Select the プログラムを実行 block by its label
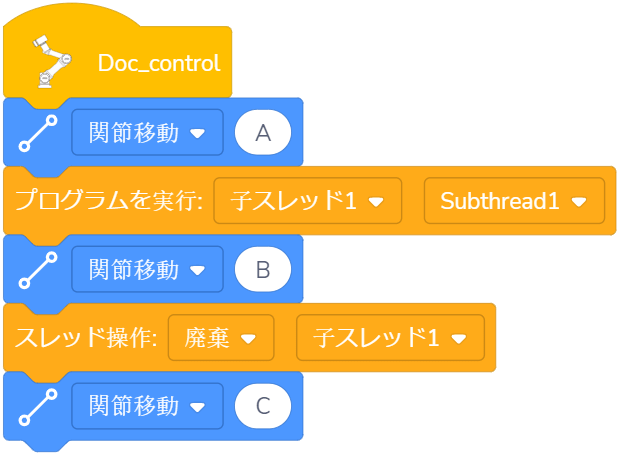Screen dimensions: 619x454 coord(108,201)
